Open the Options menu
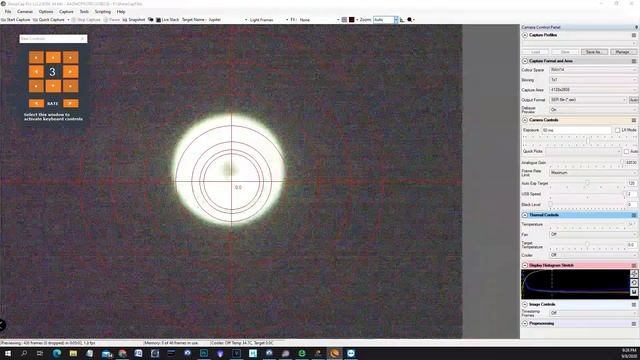Screen dimensions: 640x360 pos(46,12)
